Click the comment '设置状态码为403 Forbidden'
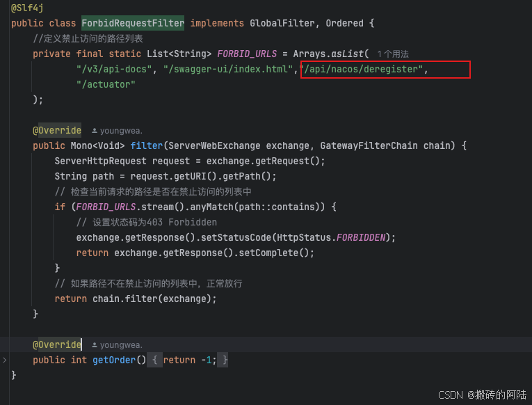The width and height of the screenshot is (532, 405). coord(147,223)
